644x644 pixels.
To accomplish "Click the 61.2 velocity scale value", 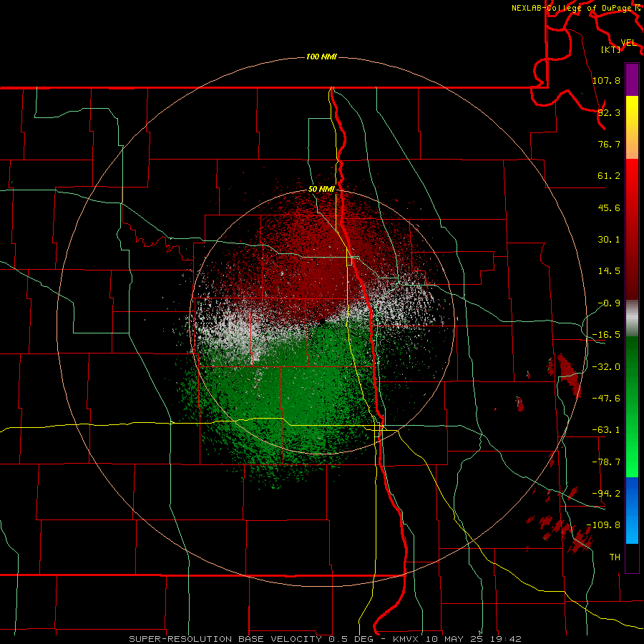I will point(609,176).
